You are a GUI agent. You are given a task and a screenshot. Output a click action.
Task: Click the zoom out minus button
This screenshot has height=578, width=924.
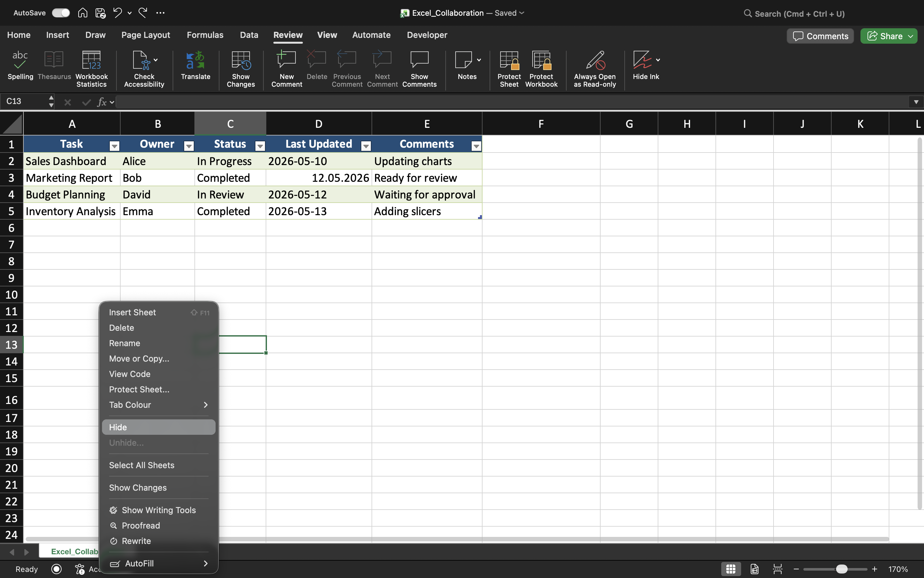click(796, 569)
